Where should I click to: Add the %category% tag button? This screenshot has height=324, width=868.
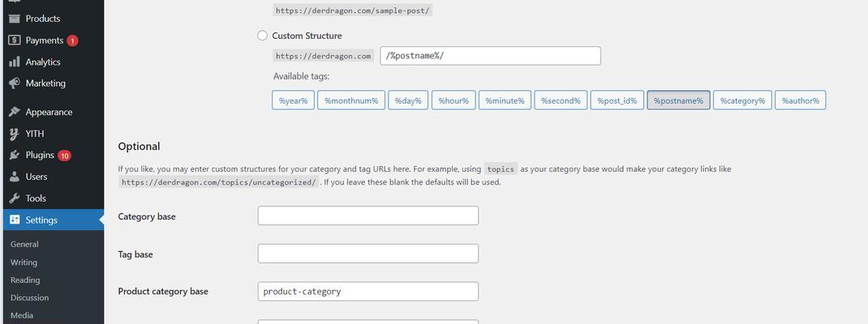(x=742, y=100)
